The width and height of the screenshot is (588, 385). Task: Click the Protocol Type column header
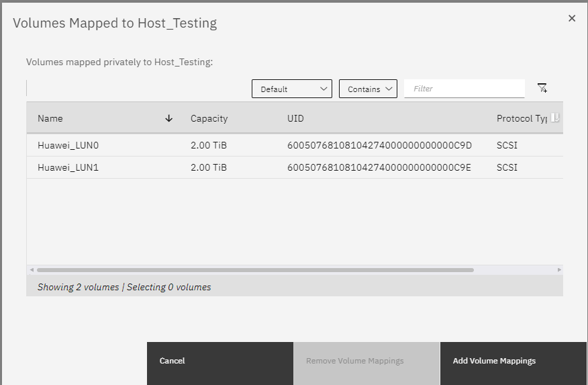pyautogui.click(x=522, y=118)
